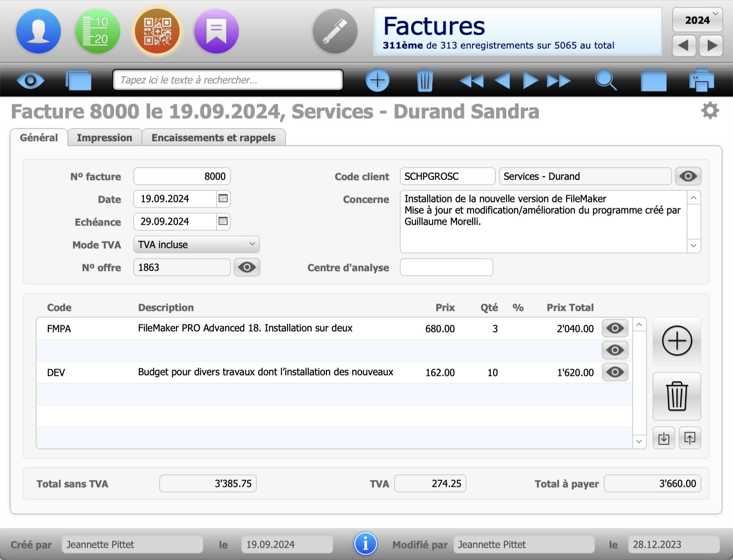Switch to the Impression tab
The width and height of the screenshot is (733, 560).
pos(105,137)
